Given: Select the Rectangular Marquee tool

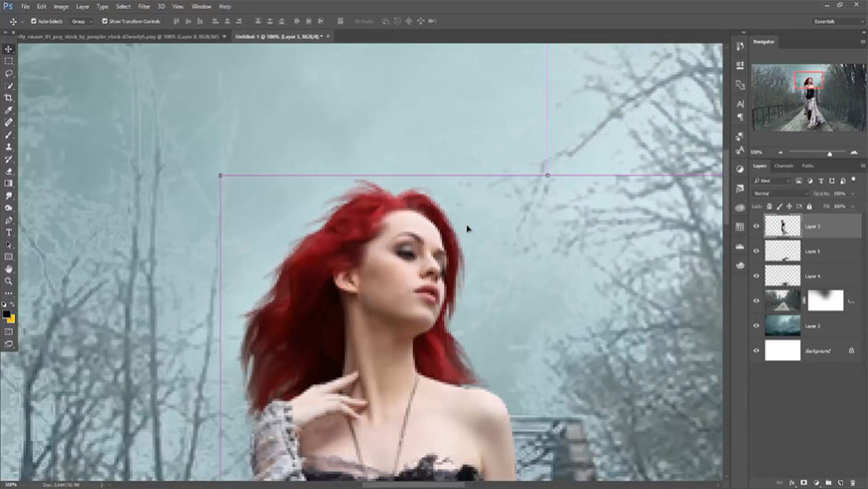Looking at the screenshot, I should pos(8,61).
